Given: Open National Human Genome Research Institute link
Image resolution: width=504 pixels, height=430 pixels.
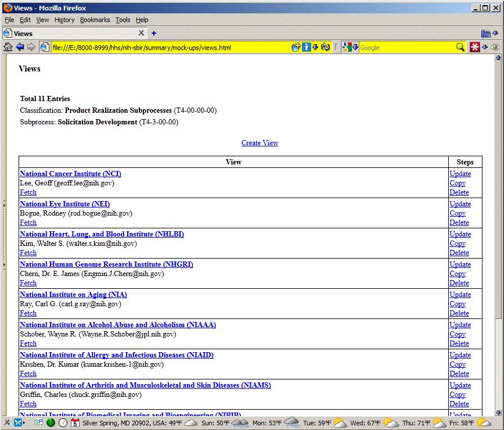Looking at the screenshot, I should point(106,264).
